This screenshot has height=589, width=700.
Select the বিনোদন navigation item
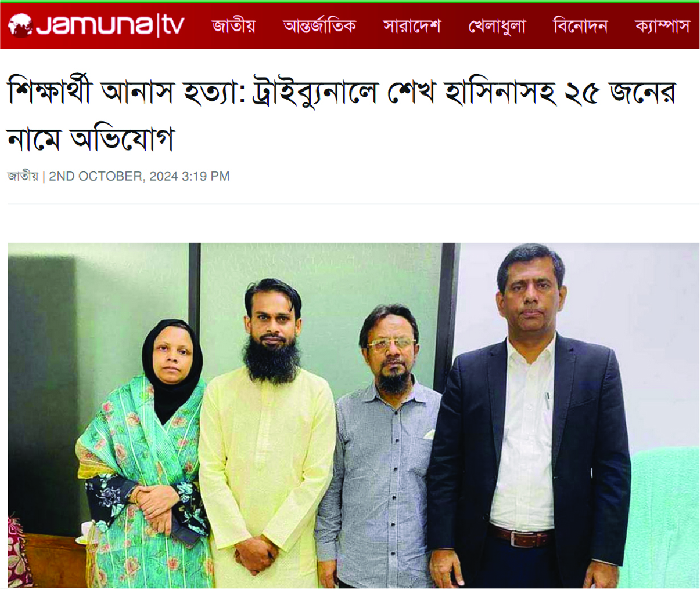click(x=580, y=26)
